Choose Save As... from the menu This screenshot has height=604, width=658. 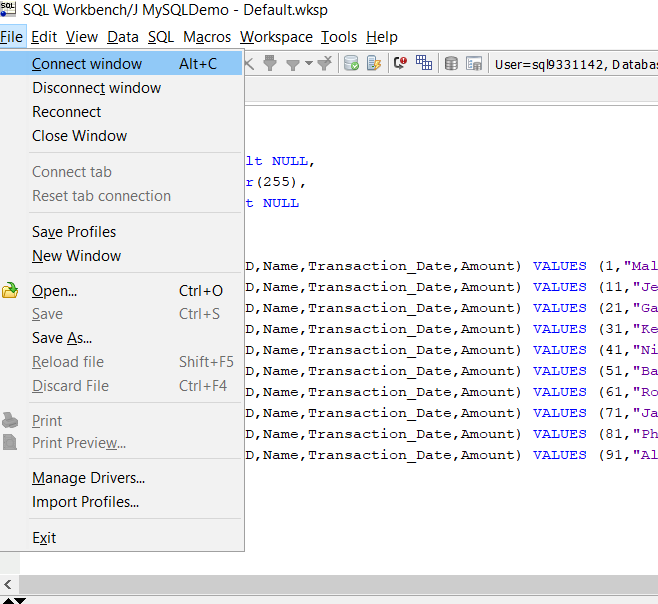click(61, 338)
